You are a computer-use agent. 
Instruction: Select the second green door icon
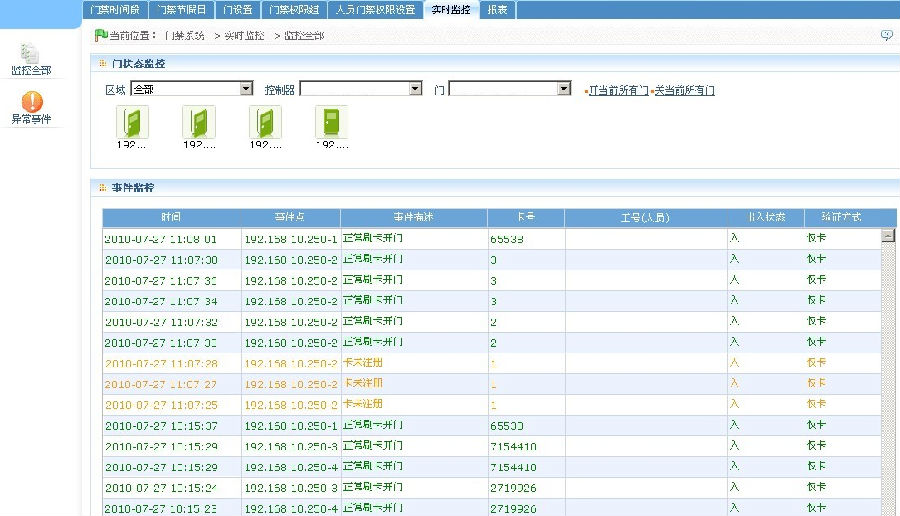coord(198,122)
